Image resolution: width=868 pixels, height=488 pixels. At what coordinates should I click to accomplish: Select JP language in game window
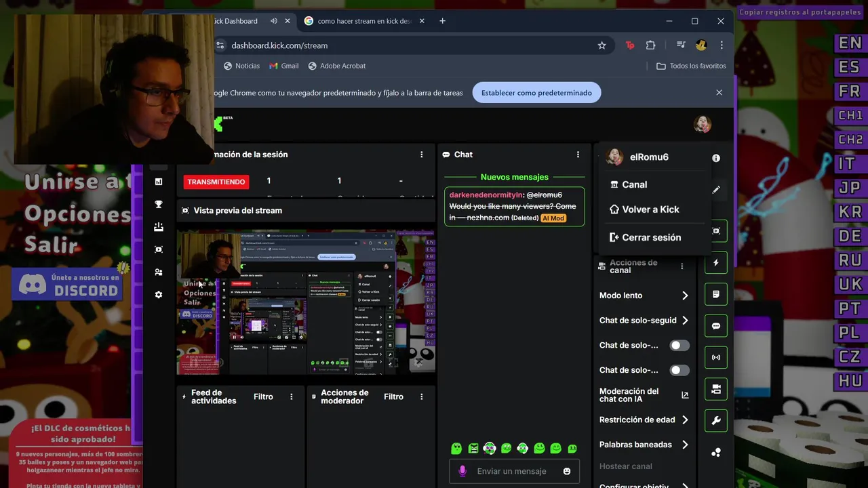point(850,188)
